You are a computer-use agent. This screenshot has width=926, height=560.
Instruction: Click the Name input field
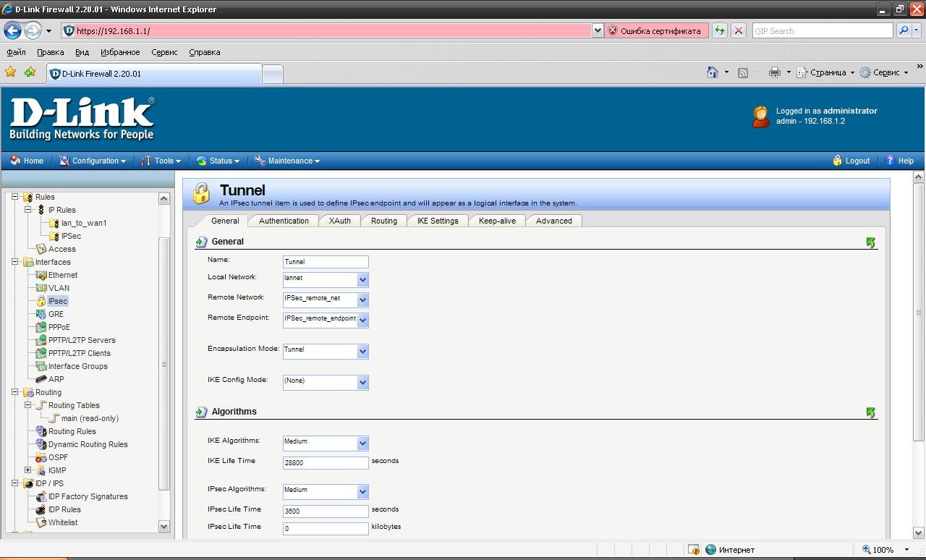click(x=326, y=262)
